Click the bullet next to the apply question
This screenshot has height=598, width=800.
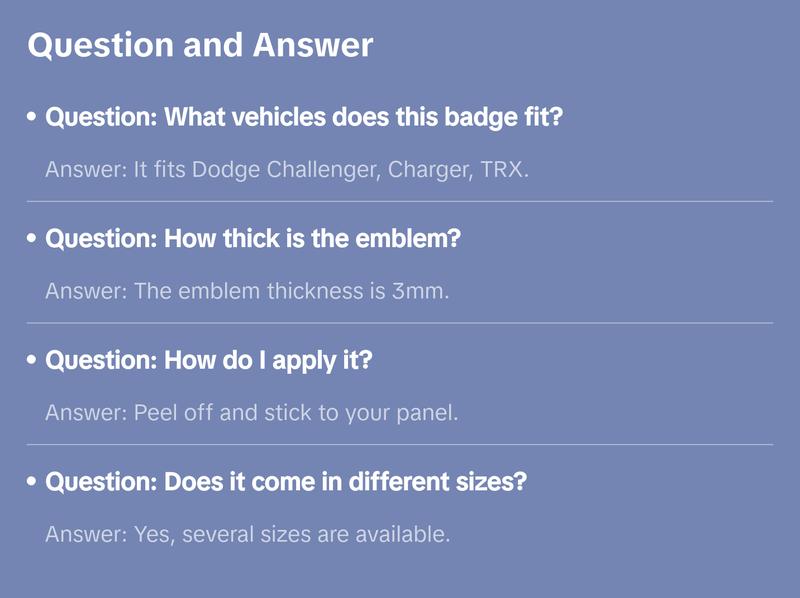(33, 360)
